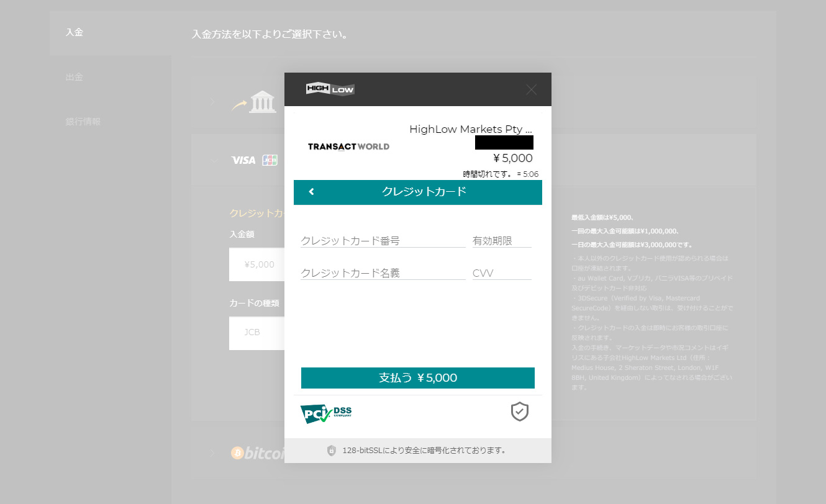The width and height of the screenshot is (826, 504).
Task: Focus the 有効期限 expiry field
Action: [x=502, y=241]
